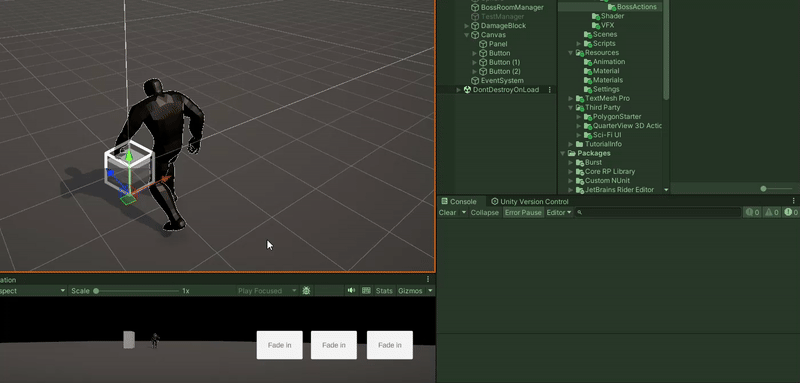Open the Editor dropdown in Console
Image resolution: width=800 pixels, height=383 pixels.
coord(559,213)
